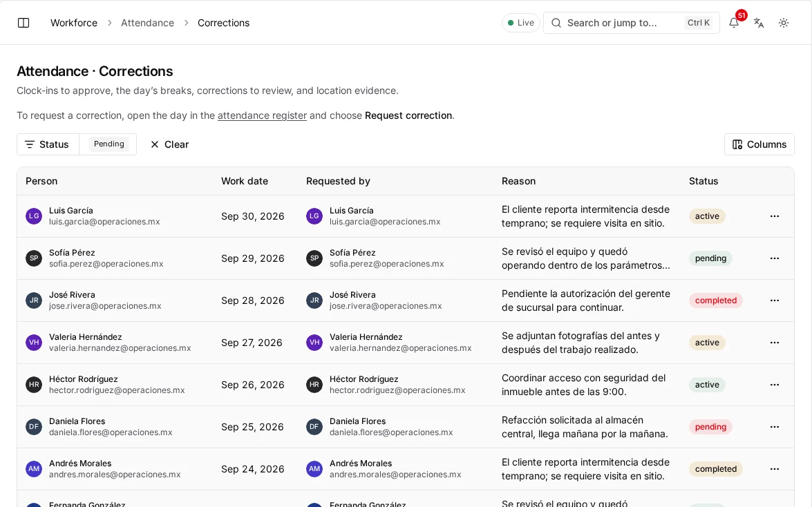Open the notifications bell
Image resolution: width=812 pixels, height=507 pixels.
(734, 23)
